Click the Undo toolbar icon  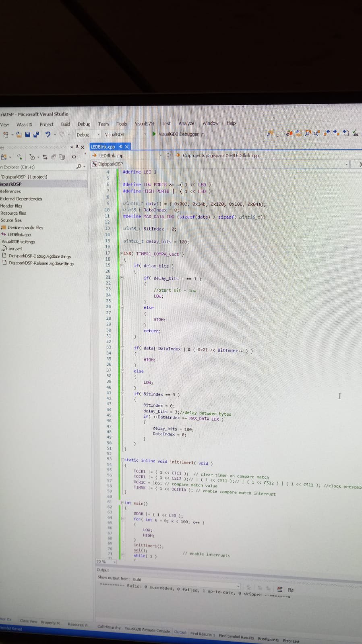pyautogui.click(x=48, y=135)
